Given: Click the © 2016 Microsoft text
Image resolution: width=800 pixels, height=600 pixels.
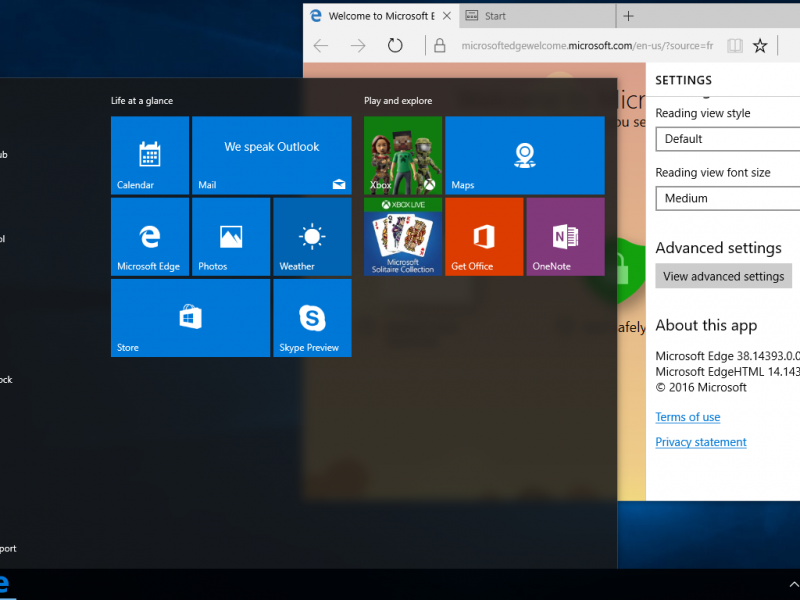Looking at the screenshot, I should coord(701,387).
